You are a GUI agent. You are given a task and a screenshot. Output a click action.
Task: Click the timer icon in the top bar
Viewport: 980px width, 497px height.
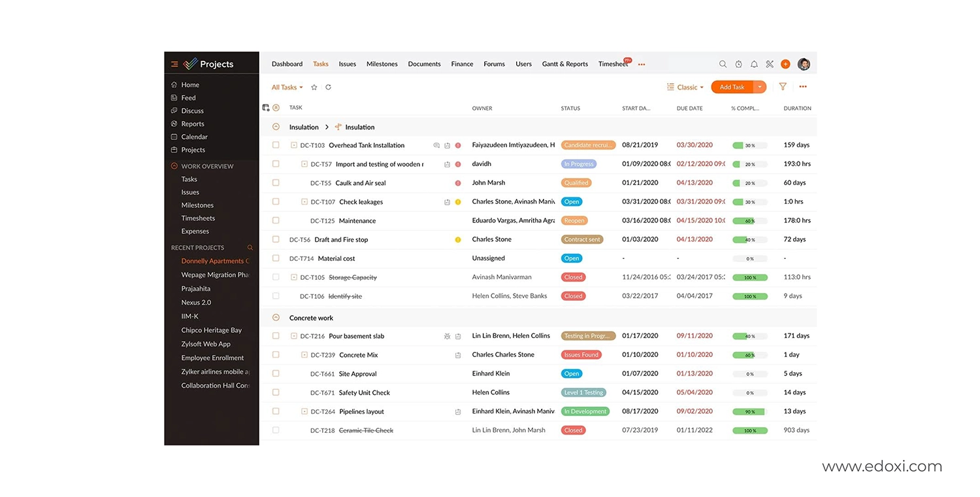point(738,63)
